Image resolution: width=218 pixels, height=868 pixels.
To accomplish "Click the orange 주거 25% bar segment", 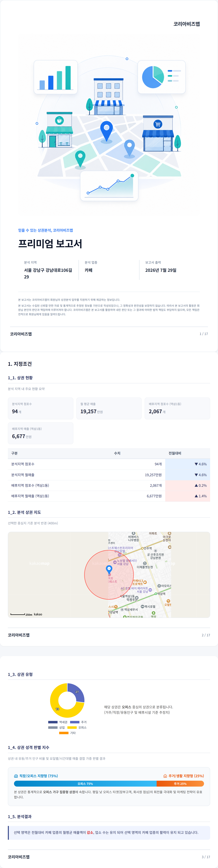I will pyautogui.click(x=180, y=784).
